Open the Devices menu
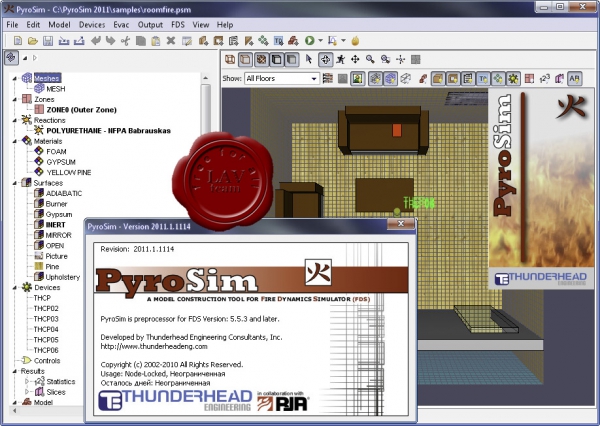The image size is (600, 426). pos(92,24)
